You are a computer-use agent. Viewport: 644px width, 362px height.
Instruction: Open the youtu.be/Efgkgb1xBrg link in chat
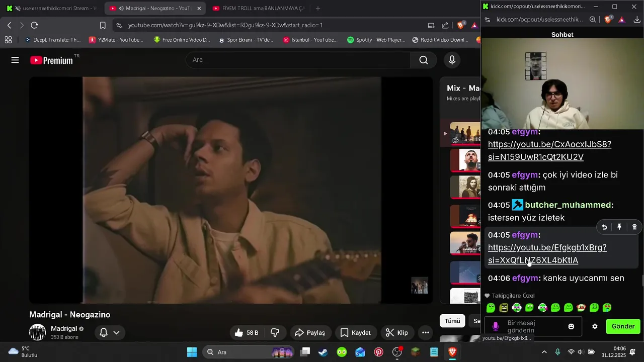[547, 254]
